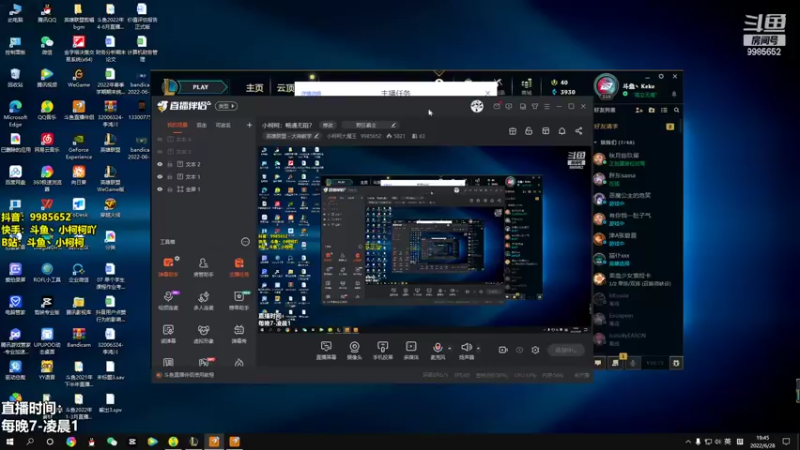Collapse the friends group in League list
The height and width of the screenshot is (450, 800).
click(x=595, y=142)
